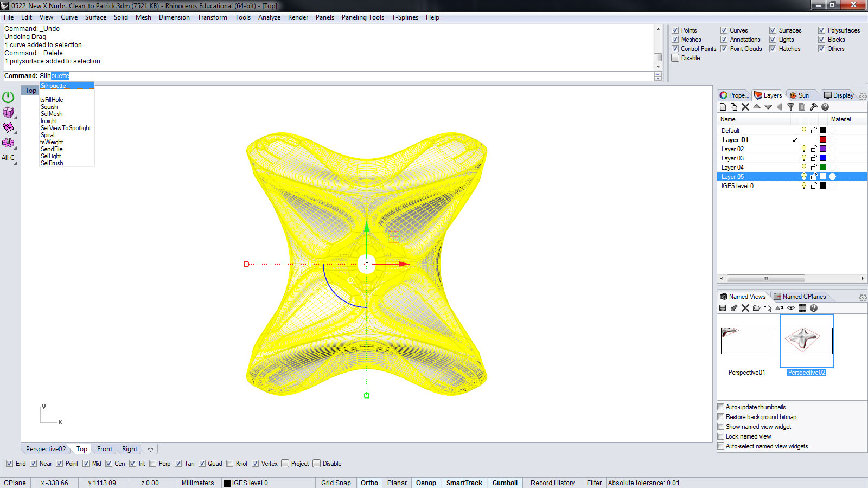Image resolution: width=868 pixels, height=488 pixels.
Task: Move layer down with the down triangle icon
Action: click(768, 107)
